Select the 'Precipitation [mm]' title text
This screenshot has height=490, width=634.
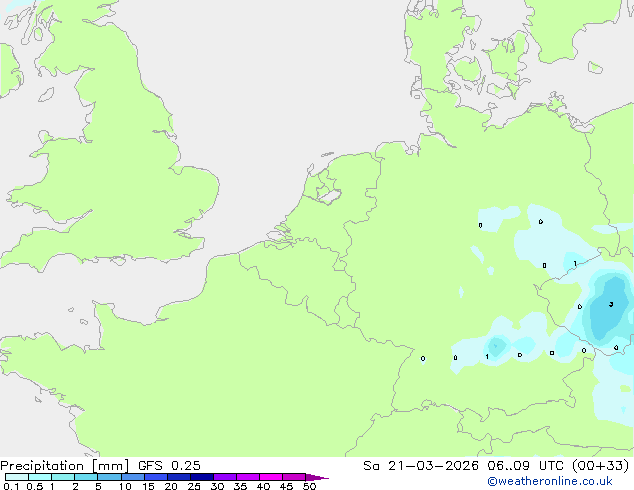tap(64, 466)
